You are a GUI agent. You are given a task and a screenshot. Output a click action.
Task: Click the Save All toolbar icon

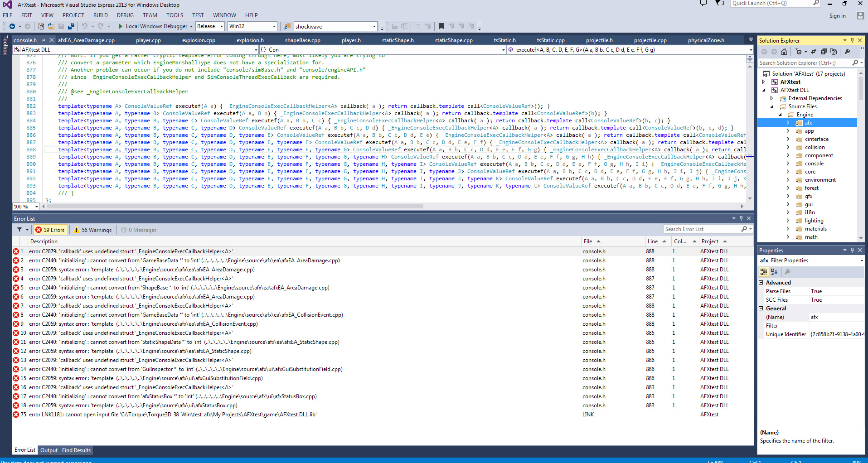point(71,26)
